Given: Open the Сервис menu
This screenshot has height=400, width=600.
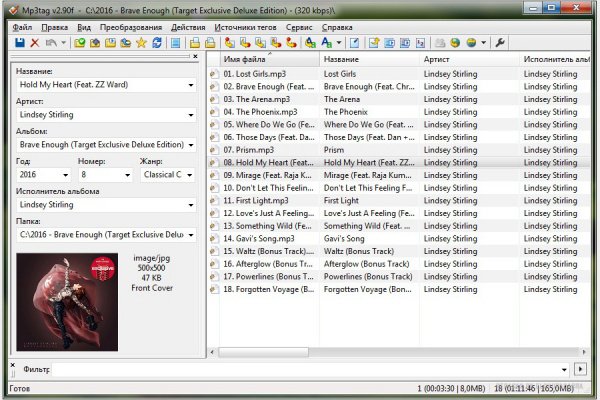Looking at the screenshot, I should click(299, 27).
